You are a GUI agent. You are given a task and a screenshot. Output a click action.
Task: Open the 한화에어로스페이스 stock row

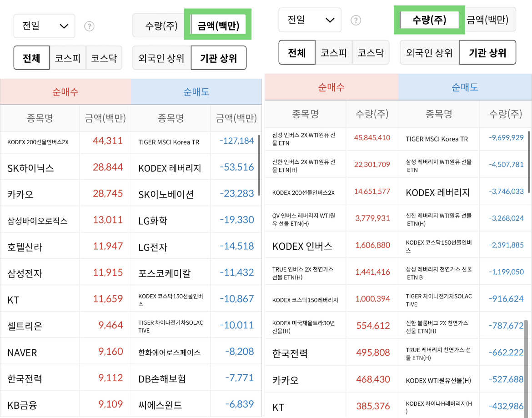tap(169, 353)
